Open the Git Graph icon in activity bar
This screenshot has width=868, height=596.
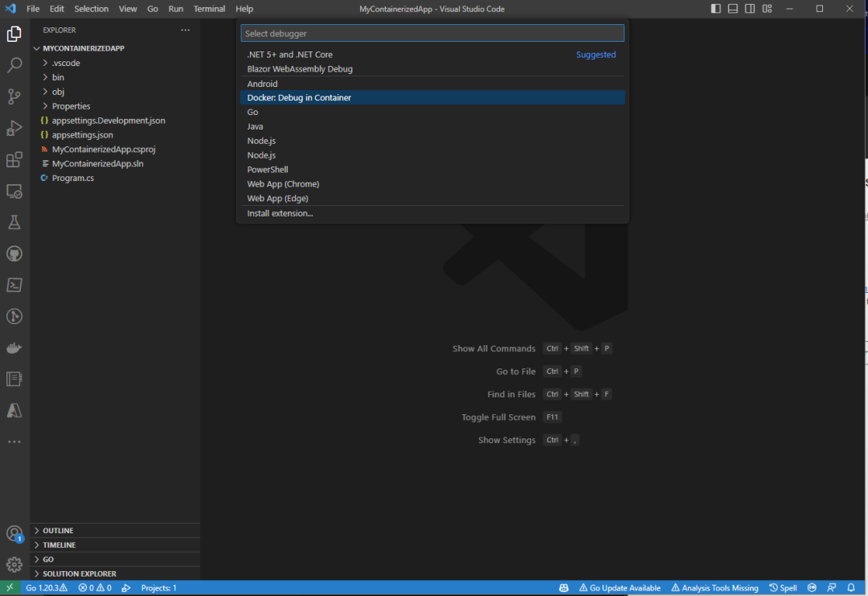tap(14, 316)
